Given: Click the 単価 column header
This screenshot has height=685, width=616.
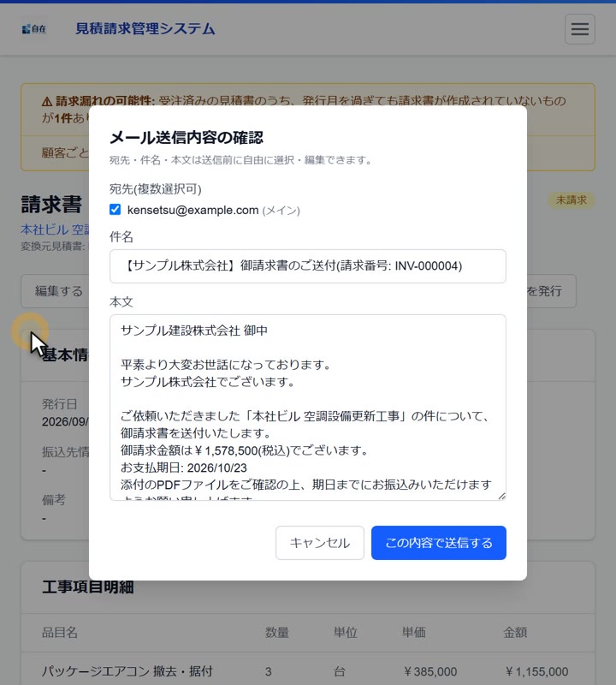Looking at the screenshot, I should pyautogui.click(x=413, y=632).
